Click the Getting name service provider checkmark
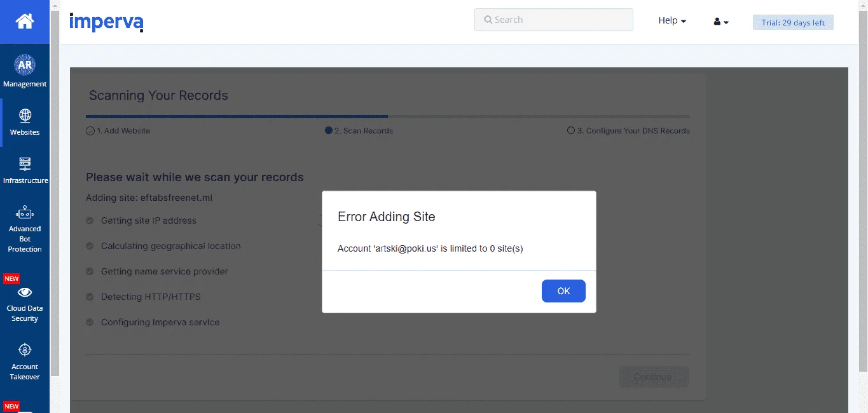 pyautogui.click(x=90, y=271)
